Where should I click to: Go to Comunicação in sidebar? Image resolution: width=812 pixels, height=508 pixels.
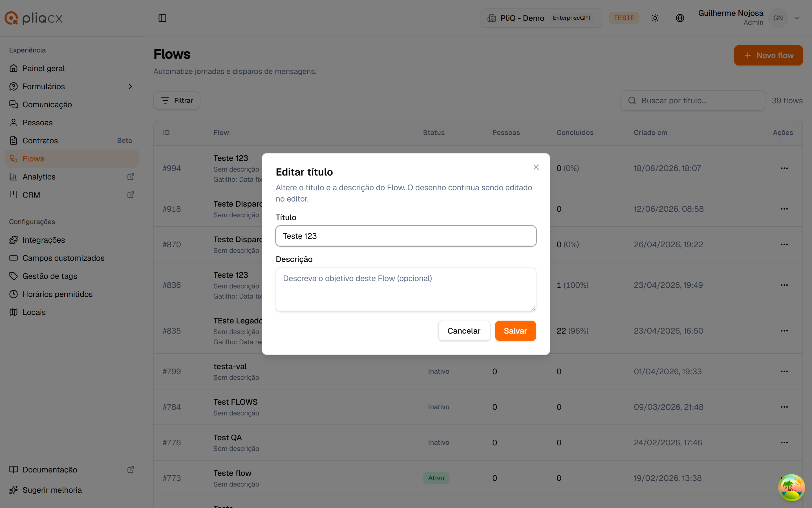tap(72, 104)
